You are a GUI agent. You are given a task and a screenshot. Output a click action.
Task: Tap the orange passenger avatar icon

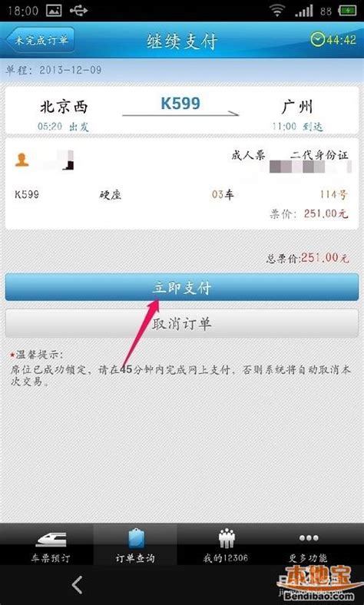point(22,160)
